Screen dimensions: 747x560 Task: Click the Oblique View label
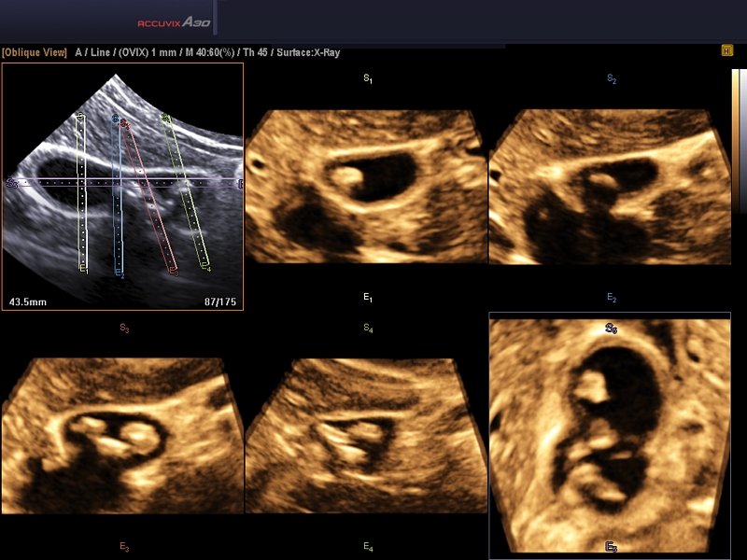tap(35, 52)
